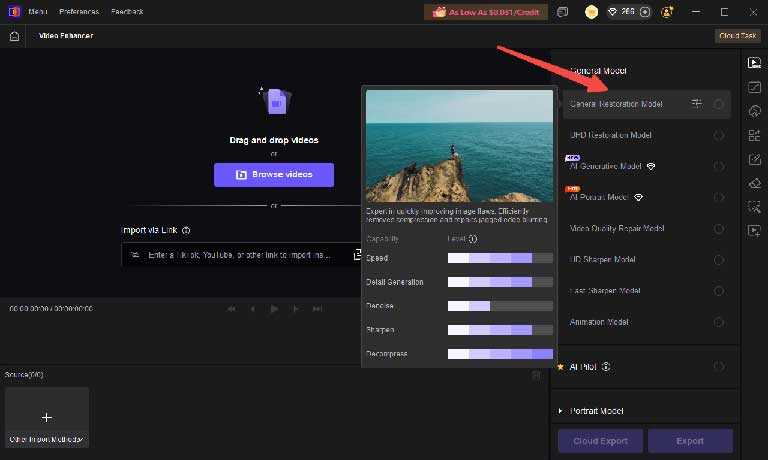The image size is (768, 460).
Task: Select the eraser tool in right sidebar
Action: pos(754,183)
